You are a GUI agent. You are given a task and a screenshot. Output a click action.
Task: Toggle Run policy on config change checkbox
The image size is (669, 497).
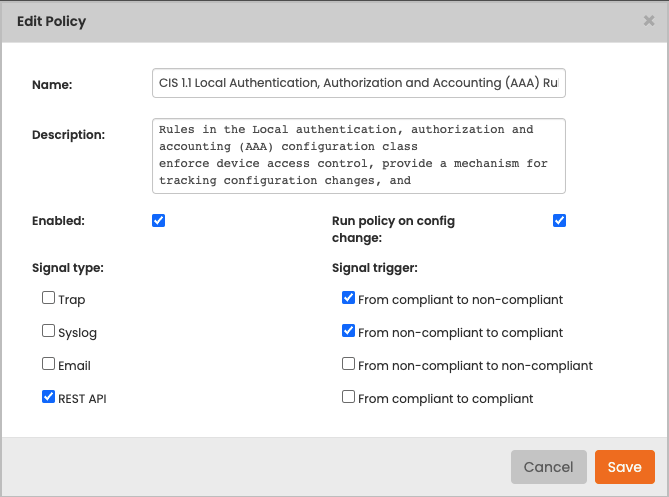click(x=559, y=221)
